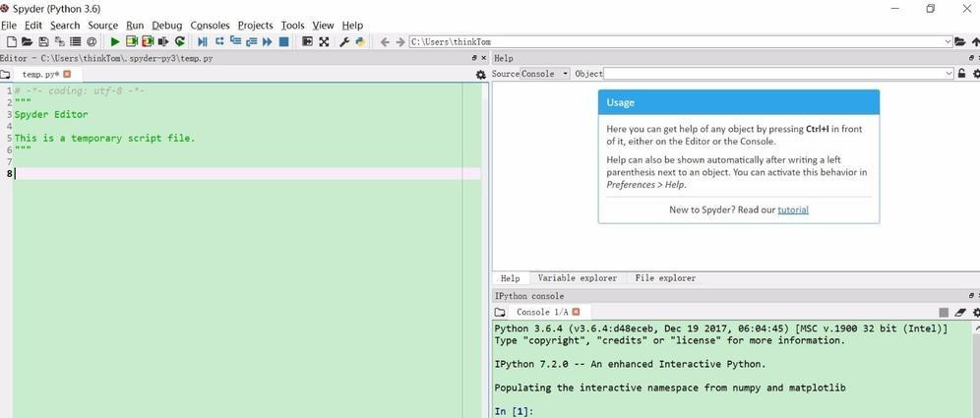Change to the parent directory
980x418 pixels.
[x=976, y=42]
